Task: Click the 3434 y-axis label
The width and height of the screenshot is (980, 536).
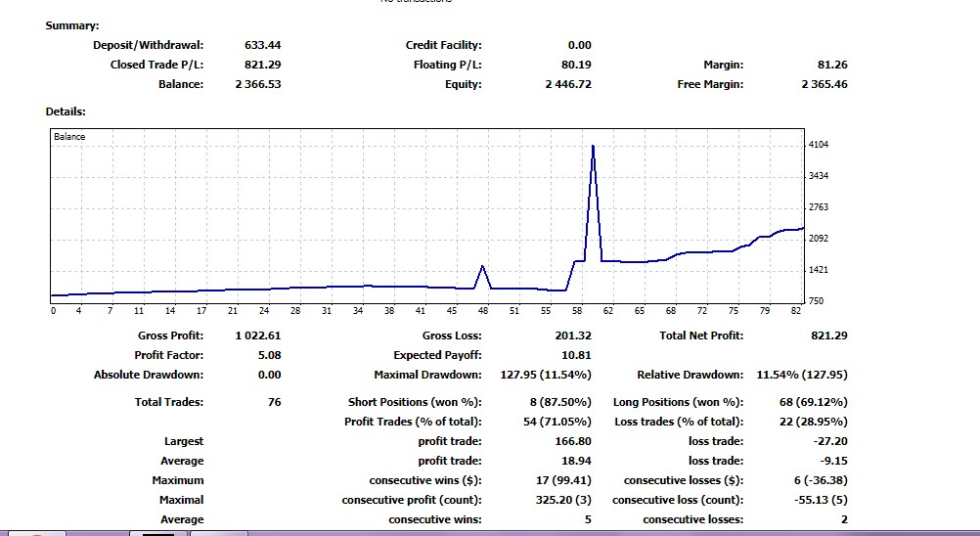Action: pos(818,175)
